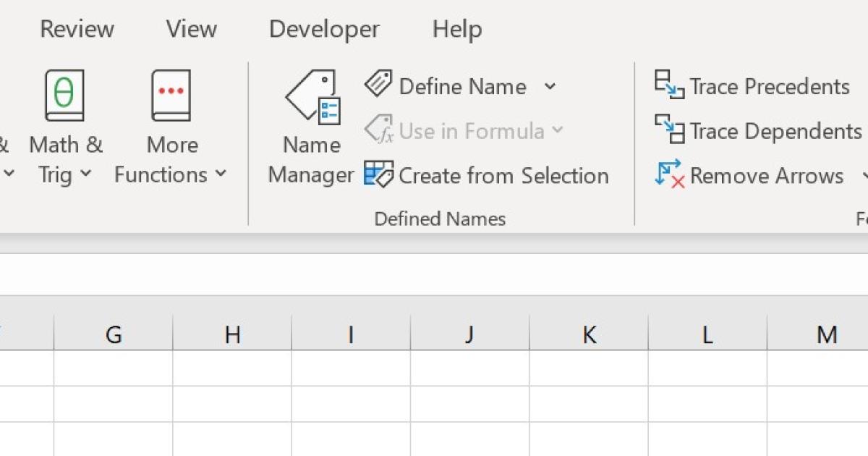Screen dimensions: 868x456
Task: Click the Math & Trig book icon
Action: 64,96
